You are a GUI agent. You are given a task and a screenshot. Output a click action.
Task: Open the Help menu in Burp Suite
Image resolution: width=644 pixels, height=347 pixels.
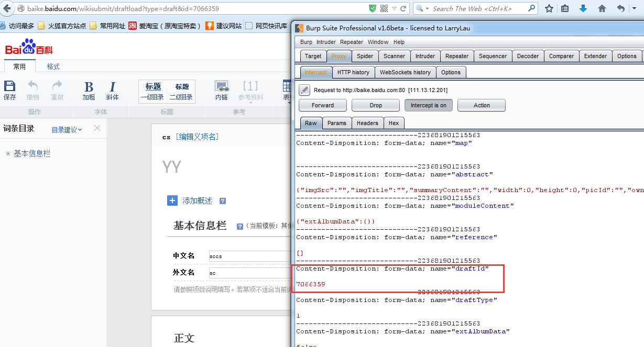pyautogui.click(x=399, y=42)
